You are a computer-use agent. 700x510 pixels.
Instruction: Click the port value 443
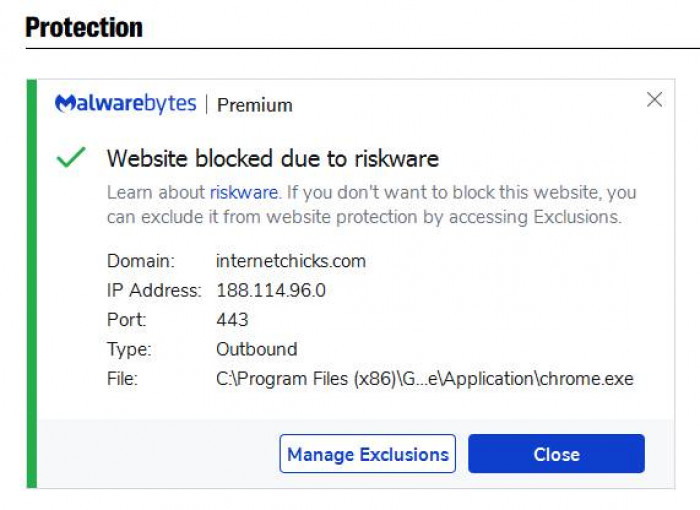tap(232, 320)
